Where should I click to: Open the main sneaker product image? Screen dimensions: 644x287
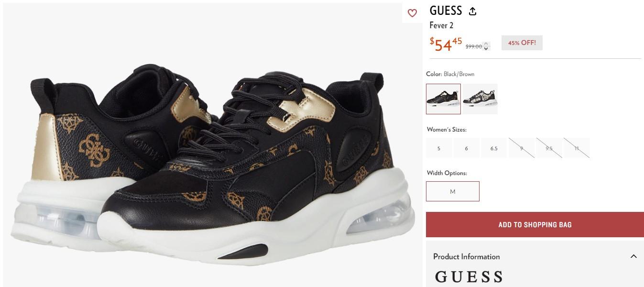pos(213,145)
